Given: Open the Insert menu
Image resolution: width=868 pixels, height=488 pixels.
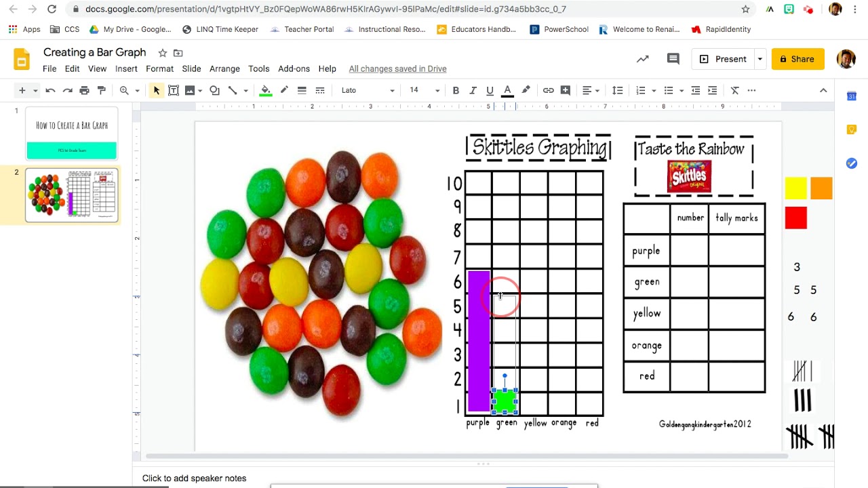Looking at the screenshot, I should pyautogui.click(x=126, y=68).
